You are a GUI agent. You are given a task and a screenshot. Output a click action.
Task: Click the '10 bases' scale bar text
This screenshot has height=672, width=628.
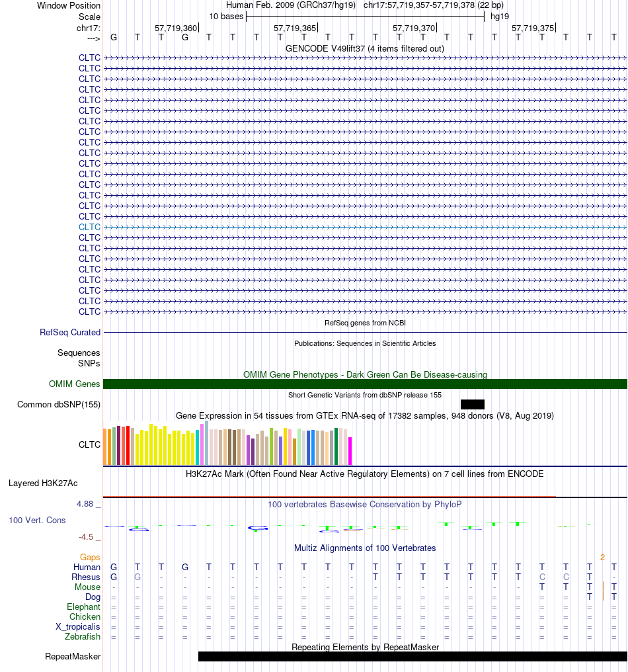click(x=226, y=17)
